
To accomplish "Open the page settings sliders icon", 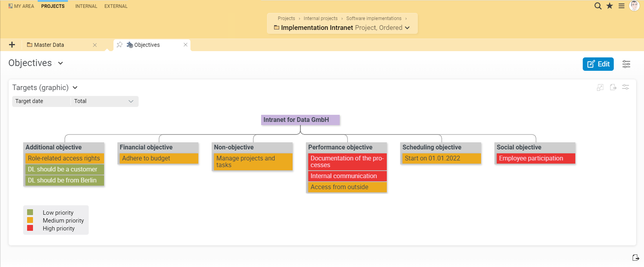I will pos(626,64).
